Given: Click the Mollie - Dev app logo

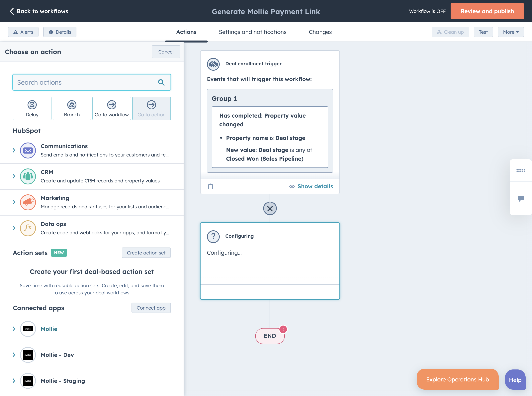Looking at the screenshot, I should (28, 355).
